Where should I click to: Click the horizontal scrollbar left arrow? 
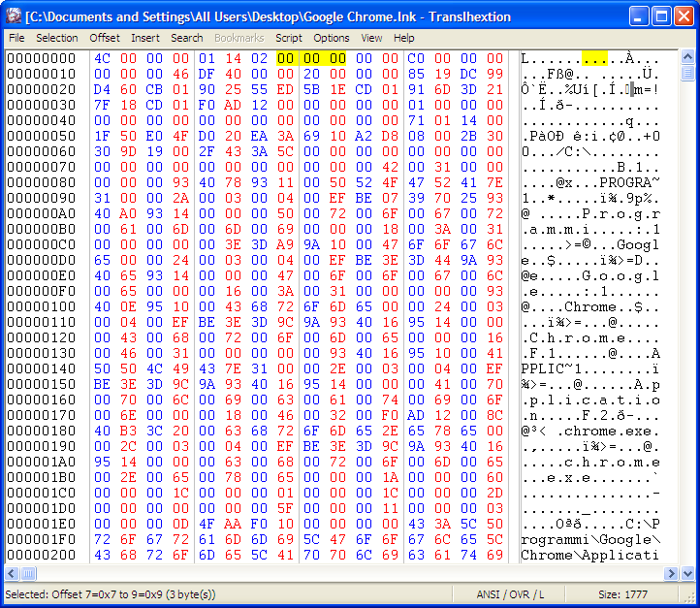click(12, 574)
